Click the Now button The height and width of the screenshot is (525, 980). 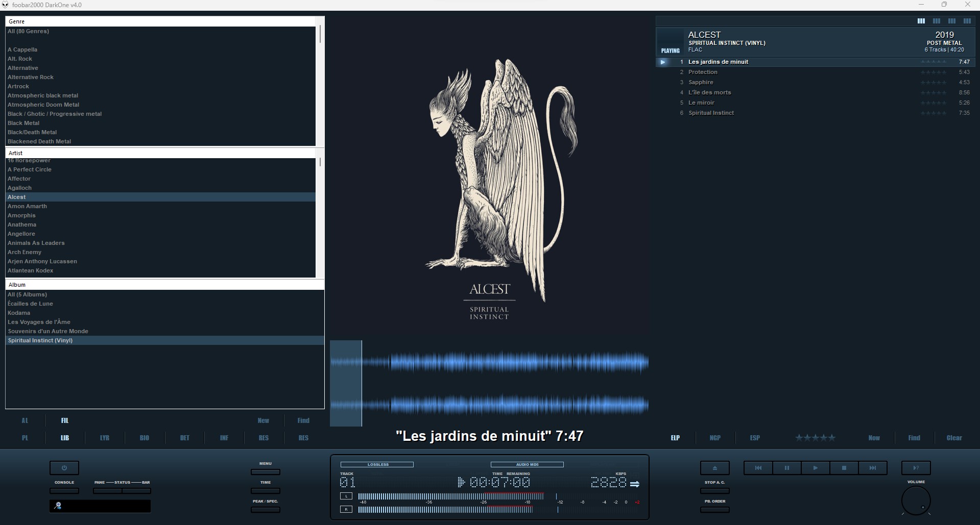pyautogui.click(x=874, y=438)
